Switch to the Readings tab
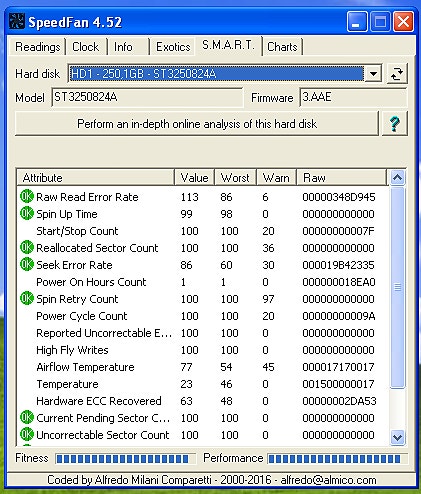421x494 pixels. pos(38,47)
